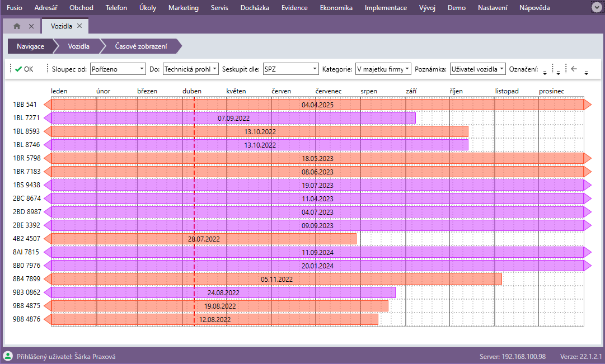Click the logged-in user avatar icon
This screenshot has height=364, width=605.
click(8, 356)
